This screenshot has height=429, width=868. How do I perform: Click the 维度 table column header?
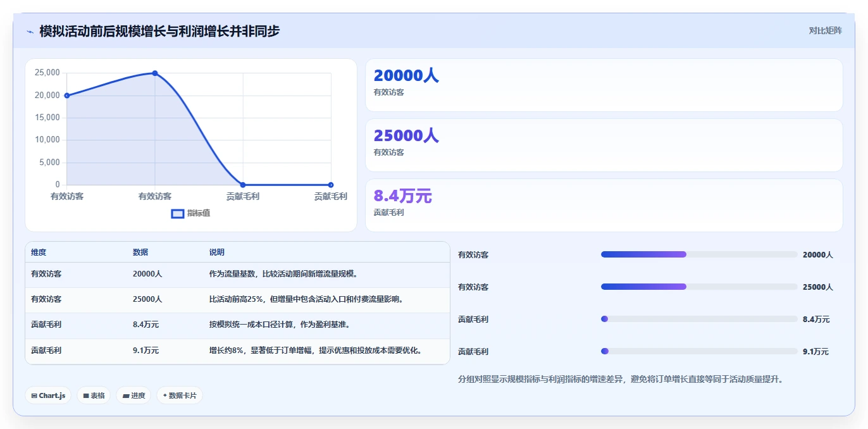(x=39, y=252)
